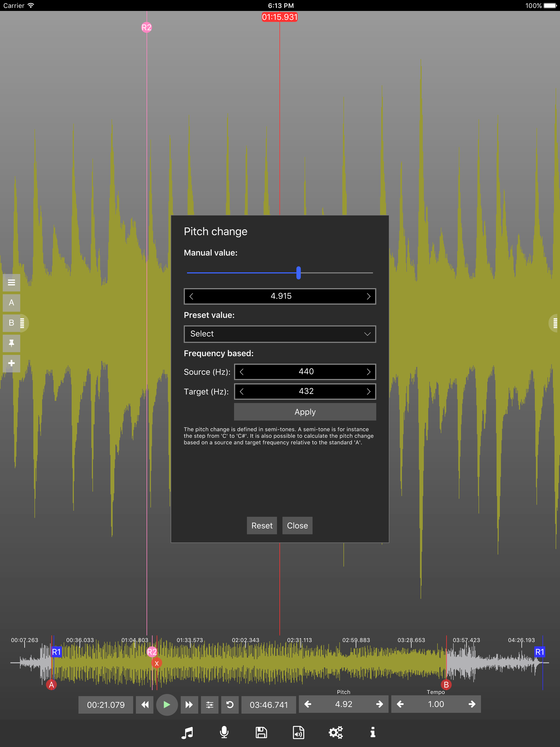Open the info icon in the bottom bar

click(373, 733)
